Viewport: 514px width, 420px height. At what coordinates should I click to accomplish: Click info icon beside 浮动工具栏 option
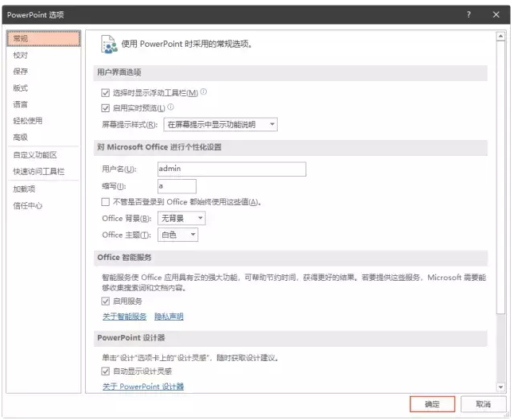click(x=204, y=91)
